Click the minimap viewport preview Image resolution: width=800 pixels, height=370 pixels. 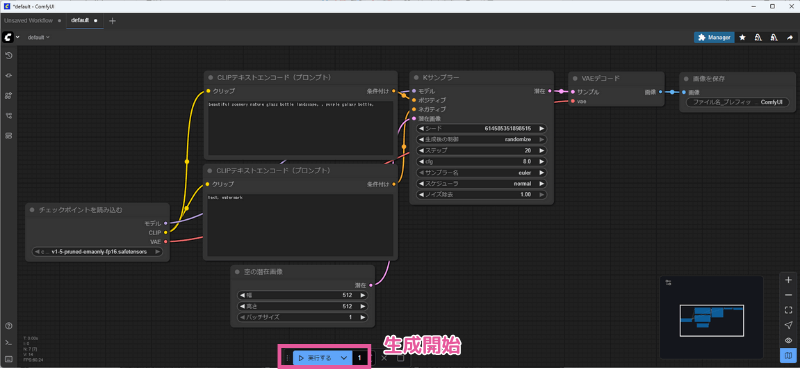pyautogui.click(x=711, y=320)
